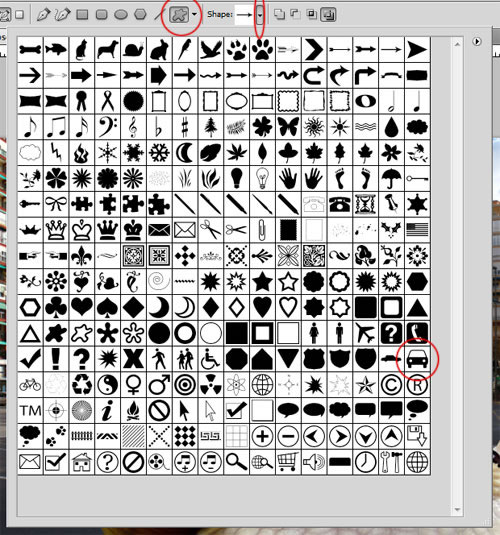This screenshot has width=500, height=535.
Task: Pick the recycle symbol shape
Action: coord(82,385)
